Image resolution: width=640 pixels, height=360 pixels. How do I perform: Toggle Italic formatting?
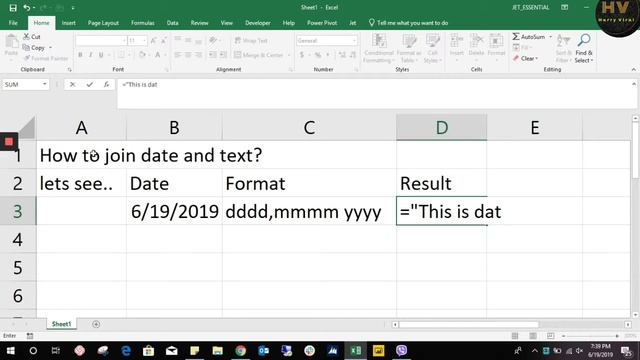point(90,55)
